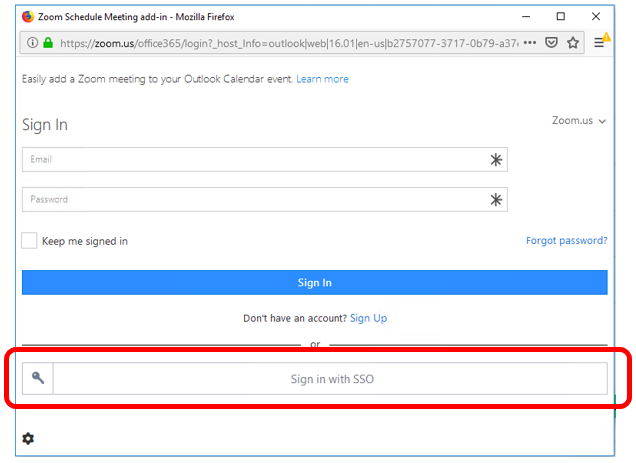Click the asterisk icon in the Email field

point(496,159)
